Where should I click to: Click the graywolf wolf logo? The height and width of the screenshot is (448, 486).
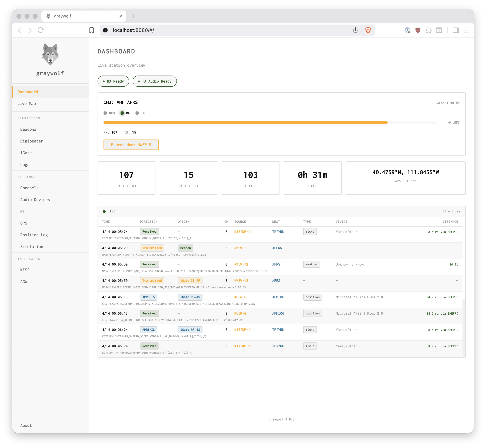coord(50,54)
